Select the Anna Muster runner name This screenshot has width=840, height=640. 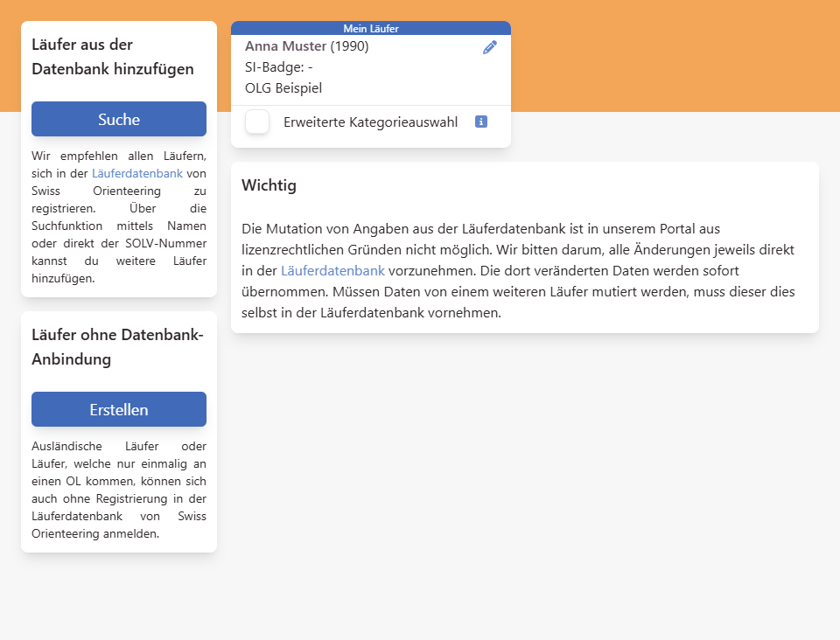tap(285, 46)
